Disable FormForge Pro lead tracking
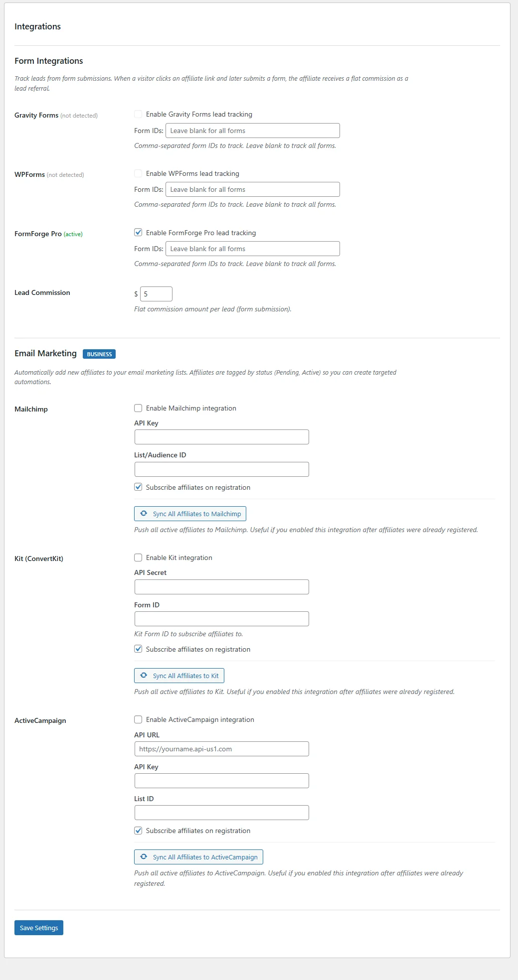The height and width of the screenshot is (980, 518). pyautogui.click(x=138, y=232)
